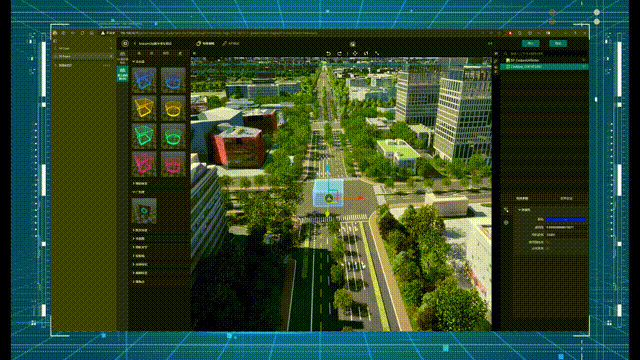
Task: Open the blue color swatch in properties
Action: 566,220
